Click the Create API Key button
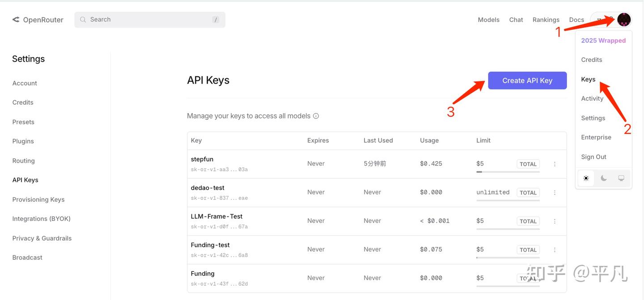 click(527, 80)
